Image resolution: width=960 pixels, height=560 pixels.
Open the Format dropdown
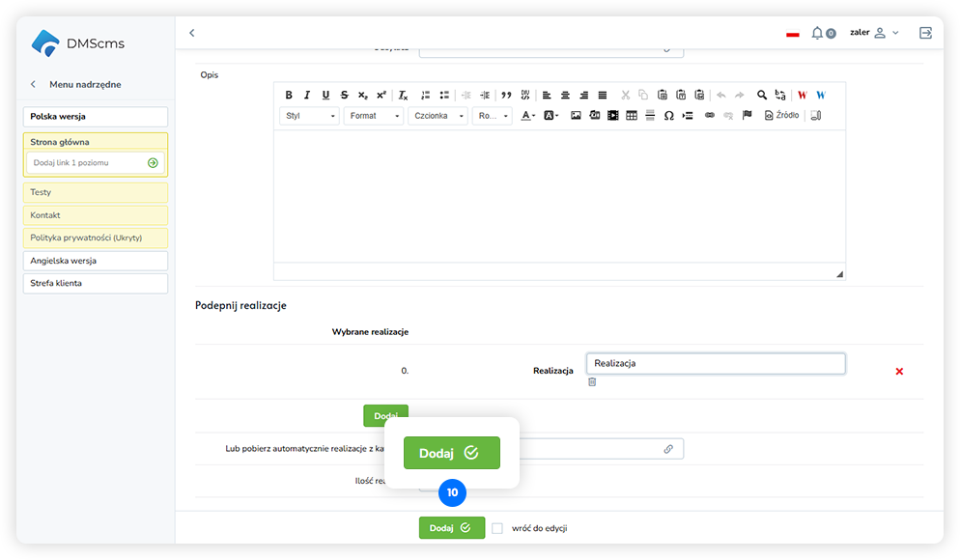coord(376,116)
